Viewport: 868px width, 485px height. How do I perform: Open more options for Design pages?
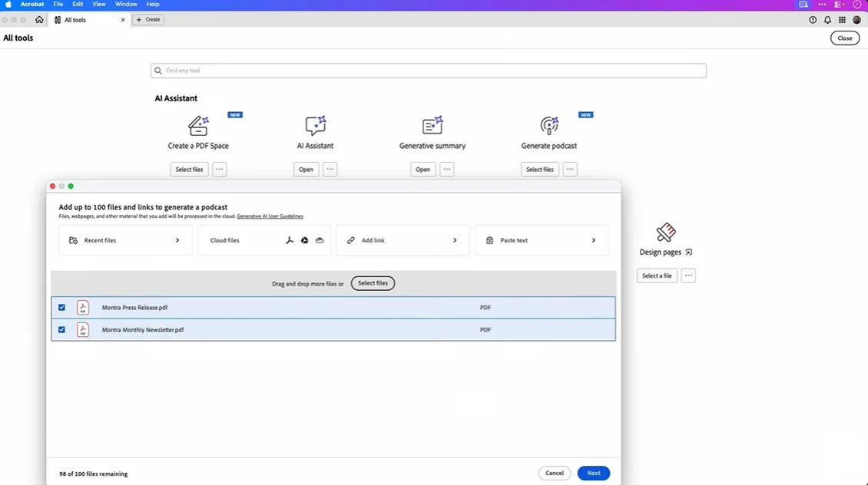tap(688, 275)
